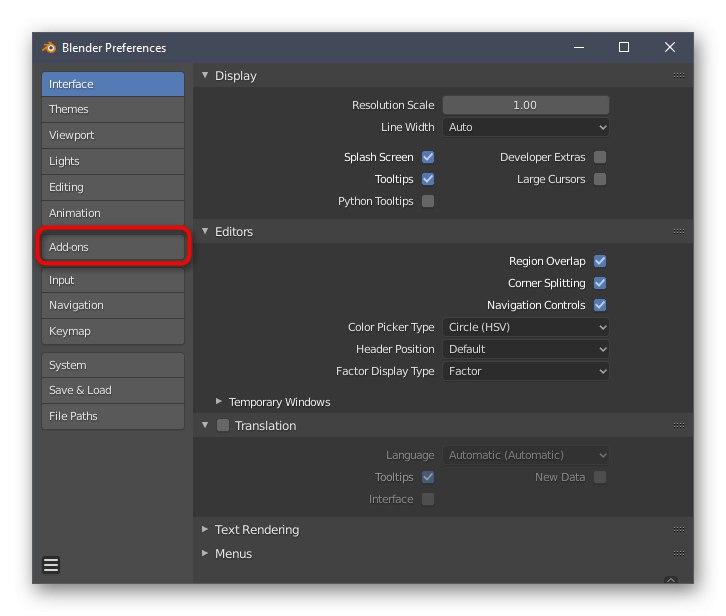Grab the Translation panel drag handle
The width and height of the screenshot is (726, 616).
pyautogui.click(x=679, y=426)
